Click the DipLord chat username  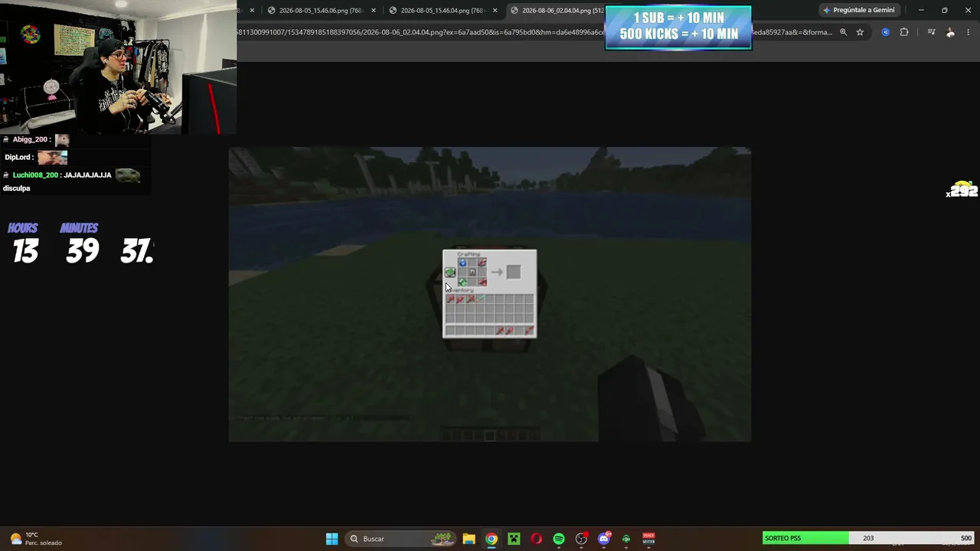pyautogui.click(x=18, y=157)
